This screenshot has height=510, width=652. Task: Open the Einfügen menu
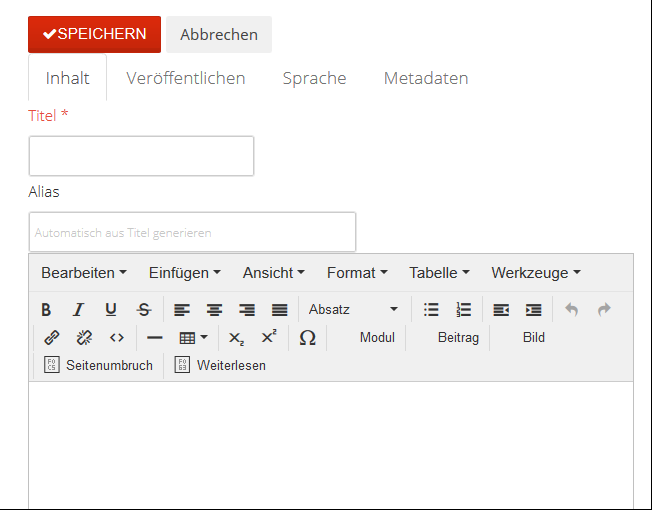[185, 273]
